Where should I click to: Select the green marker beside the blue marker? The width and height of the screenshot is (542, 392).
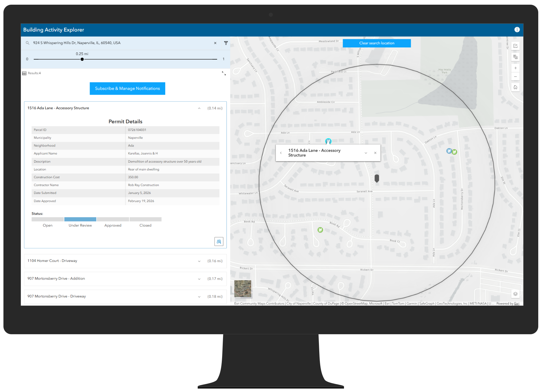[455, 152]
